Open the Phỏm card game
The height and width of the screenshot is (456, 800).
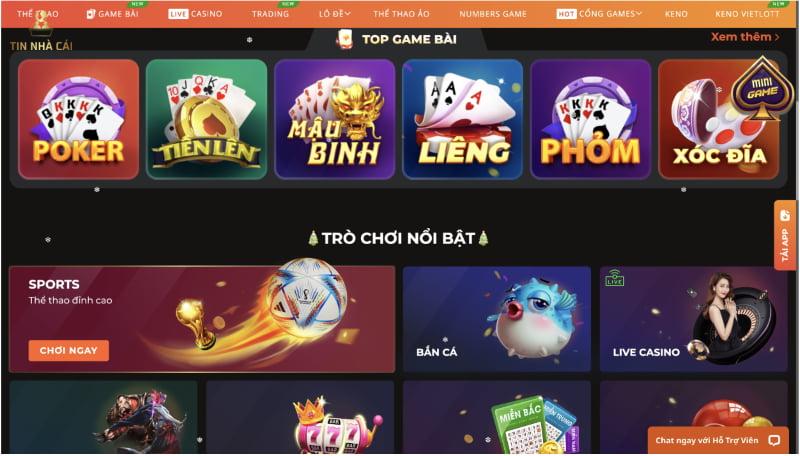591,119
